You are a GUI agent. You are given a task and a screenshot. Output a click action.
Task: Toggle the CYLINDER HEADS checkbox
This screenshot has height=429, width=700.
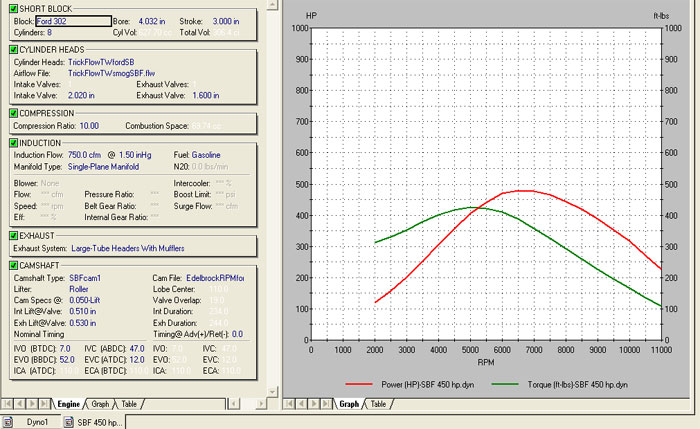click(12, 48)
